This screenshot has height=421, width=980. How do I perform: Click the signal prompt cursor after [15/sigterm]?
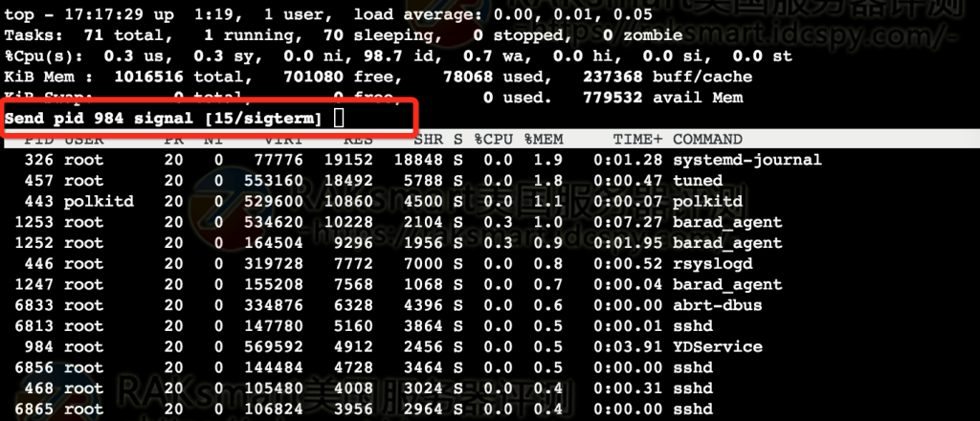[339, 118]
